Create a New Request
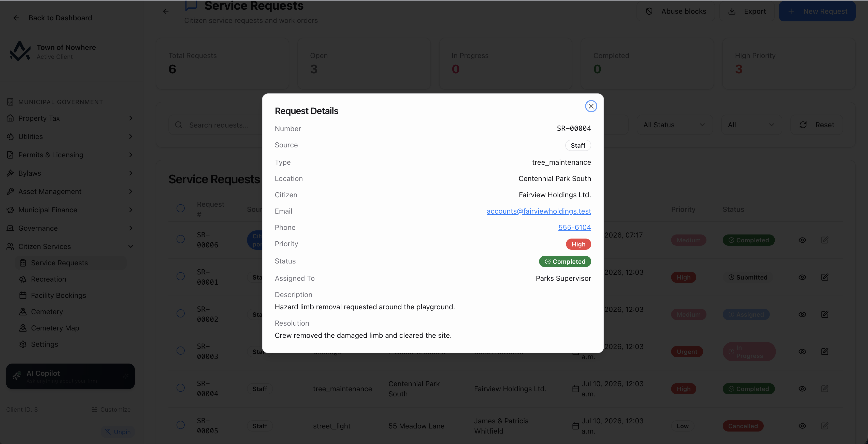 tap(817, 11)
